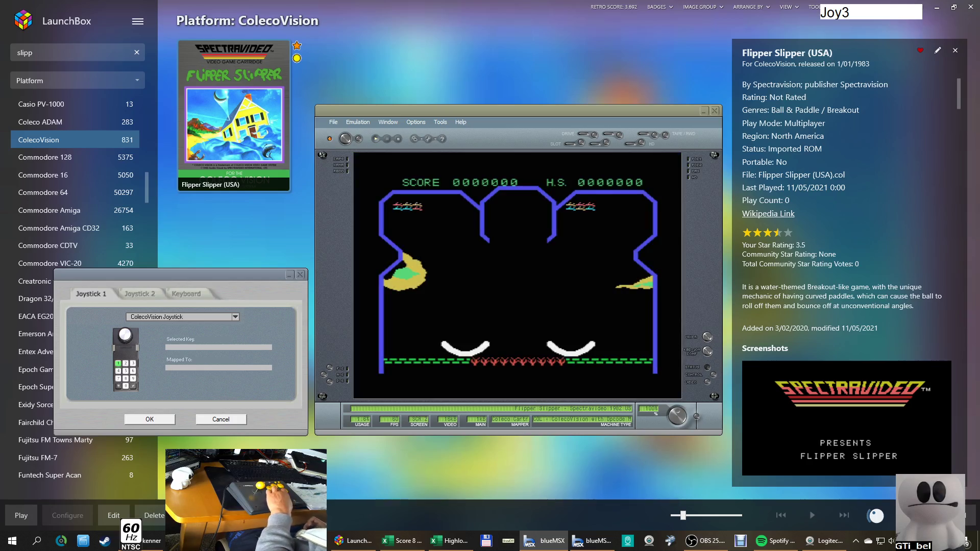980x551 pixels.
Task: Toggle the Video panel button
Action: 707,382
